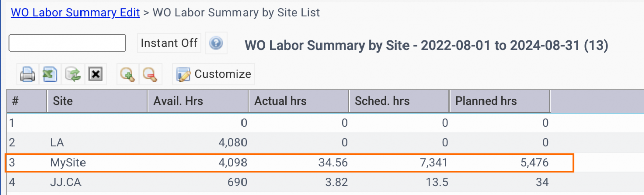This screenshot has width=644, height=195.
Task: Click the Sched. hrs column header
Action: coord(399,101)
